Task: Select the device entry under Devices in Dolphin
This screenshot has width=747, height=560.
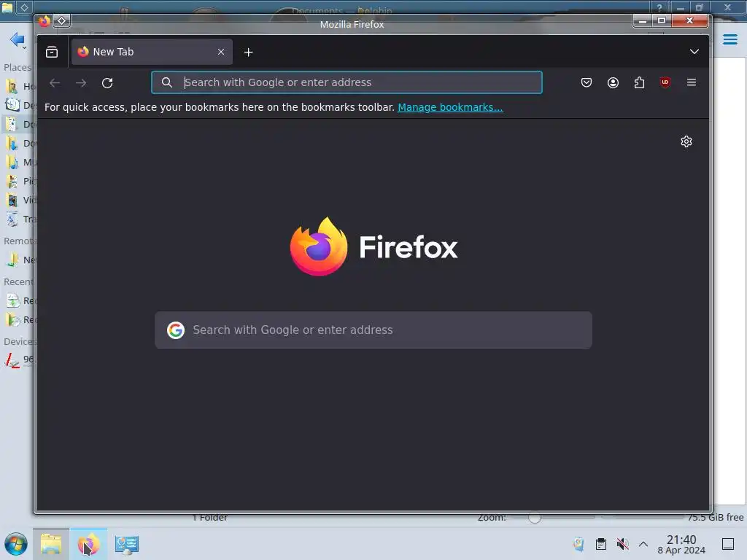Action: point(19,359)
